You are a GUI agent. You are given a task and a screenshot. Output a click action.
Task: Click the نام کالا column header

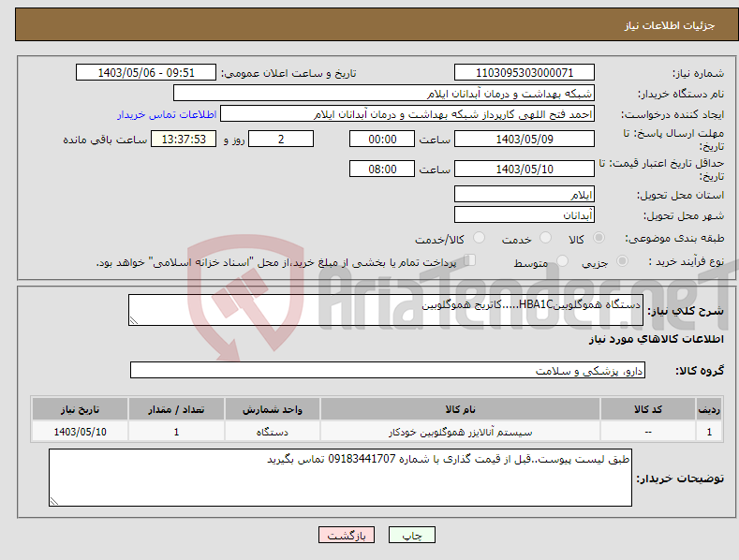coord(460,409)
